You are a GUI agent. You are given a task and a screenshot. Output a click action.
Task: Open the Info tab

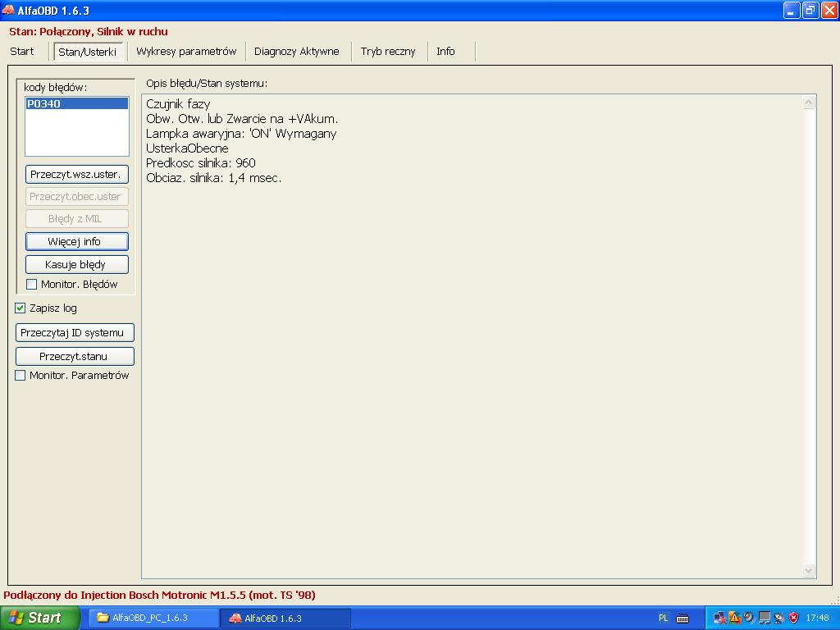tap(445, 52)
